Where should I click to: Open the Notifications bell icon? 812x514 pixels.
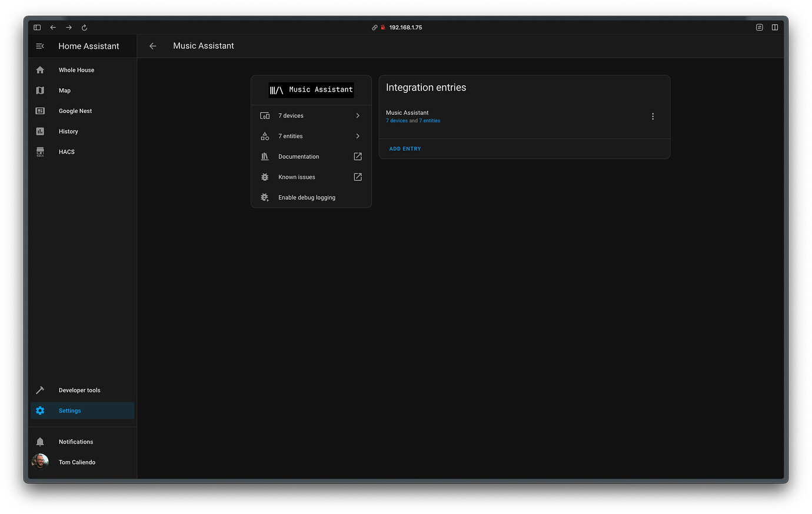coord(40,441)
